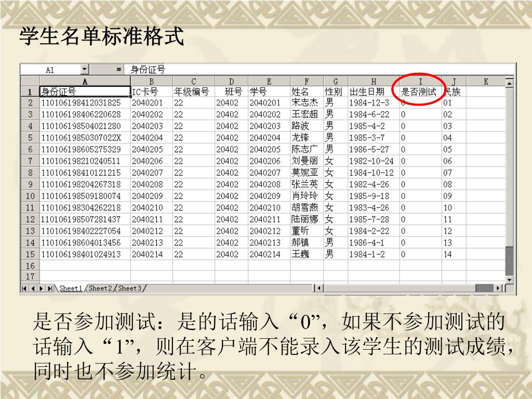Click student number 2040214 in column E

click(x=269, y=255)
